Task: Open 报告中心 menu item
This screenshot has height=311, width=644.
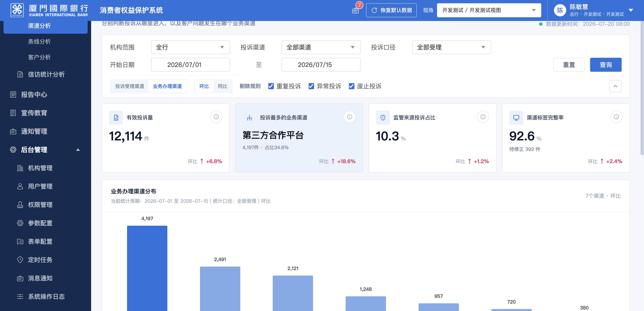Action: 46,95
